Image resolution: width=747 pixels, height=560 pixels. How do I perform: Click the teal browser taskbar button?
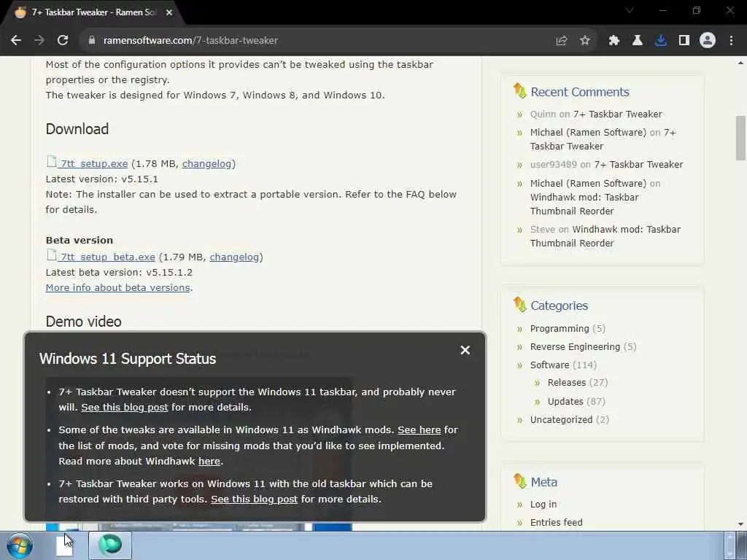coord(110,545)
